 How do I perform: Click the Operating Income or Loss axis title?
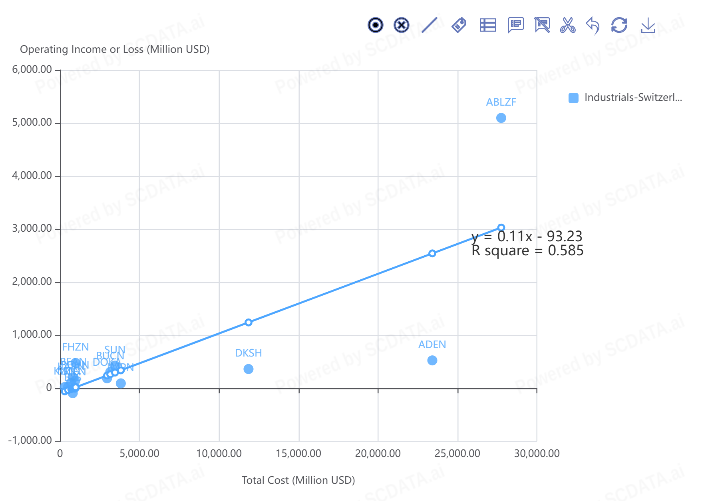coord(115,49)
